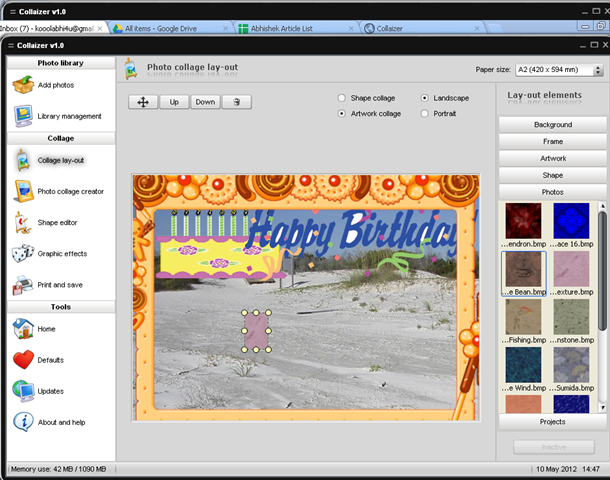Viewport: 610px width, 480px height.
Task: Select Landscape orientation option
Action: point(425,98)
